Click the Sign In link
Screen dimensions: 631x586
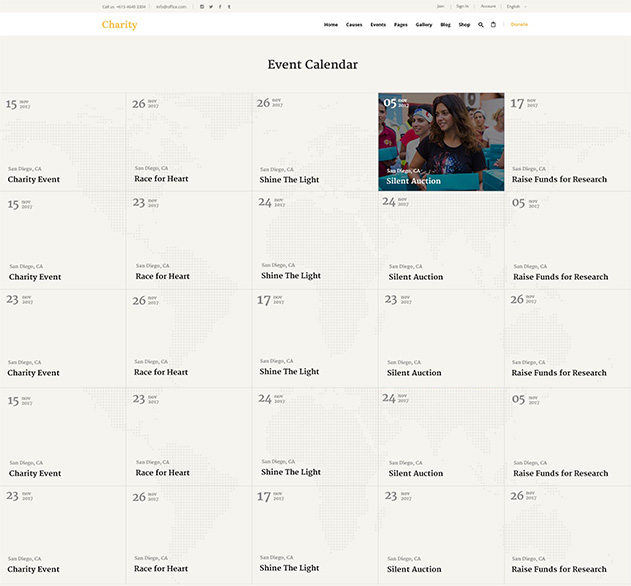pos(462,6)
